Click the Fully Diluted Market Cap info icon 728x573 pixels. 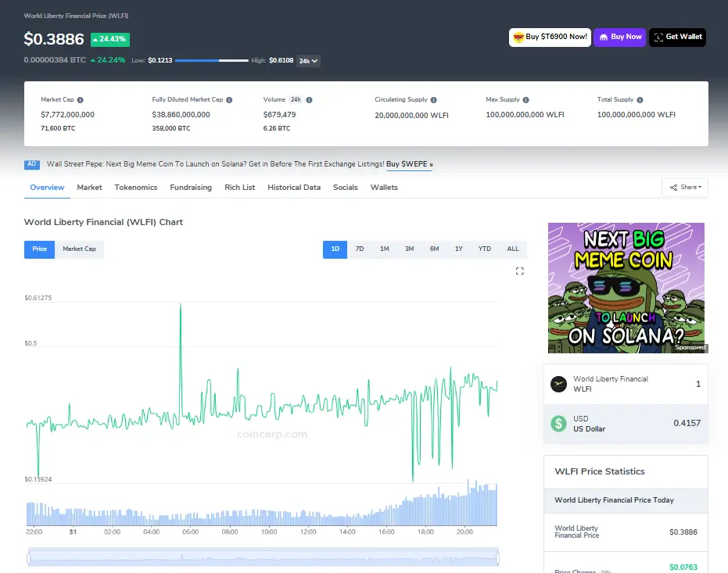click(231, 100)
